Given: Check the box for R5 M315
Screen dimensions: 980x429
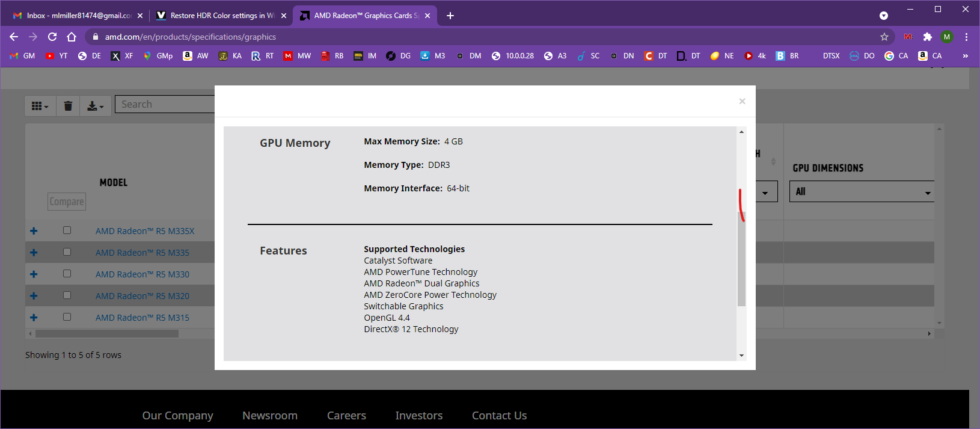Looking at the screenshot, I should point(67,317).
